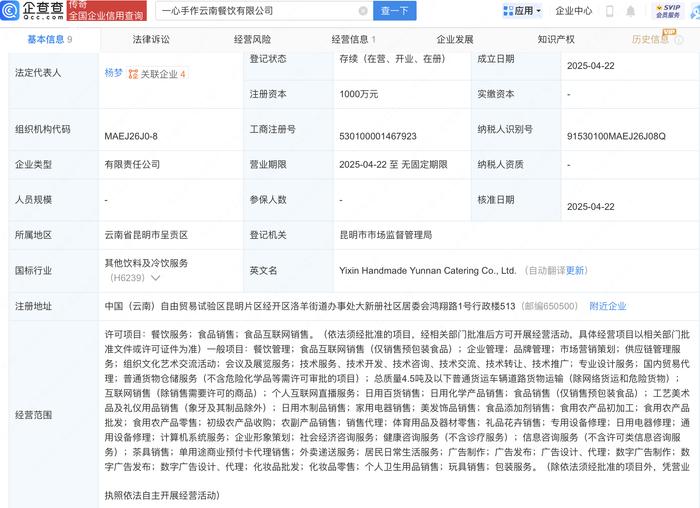The height and width of the screenshot is (508, 700).
Task: Click 有限责任公司 enterprise type value
Action: [x=132, y=164]
